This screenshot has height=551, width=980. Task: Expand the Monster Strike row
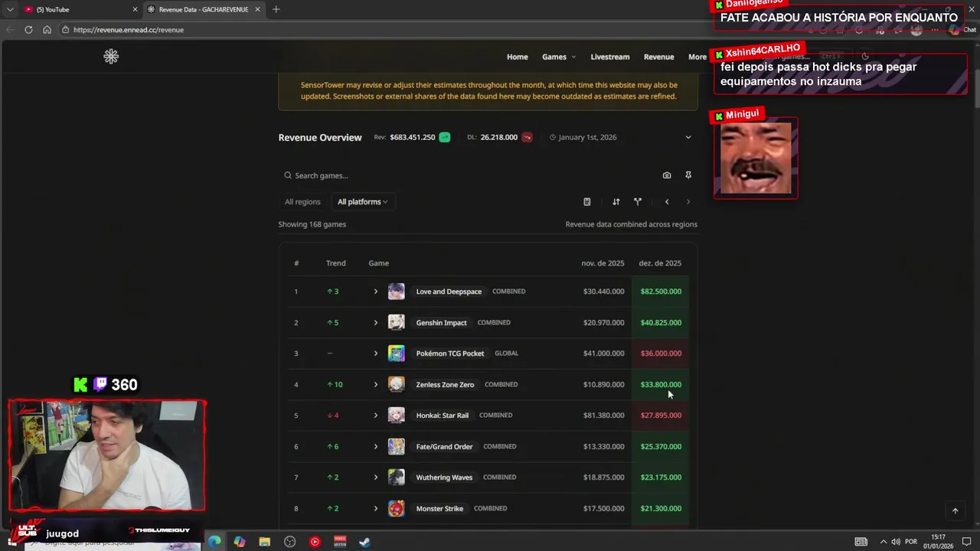pos(375,508)
